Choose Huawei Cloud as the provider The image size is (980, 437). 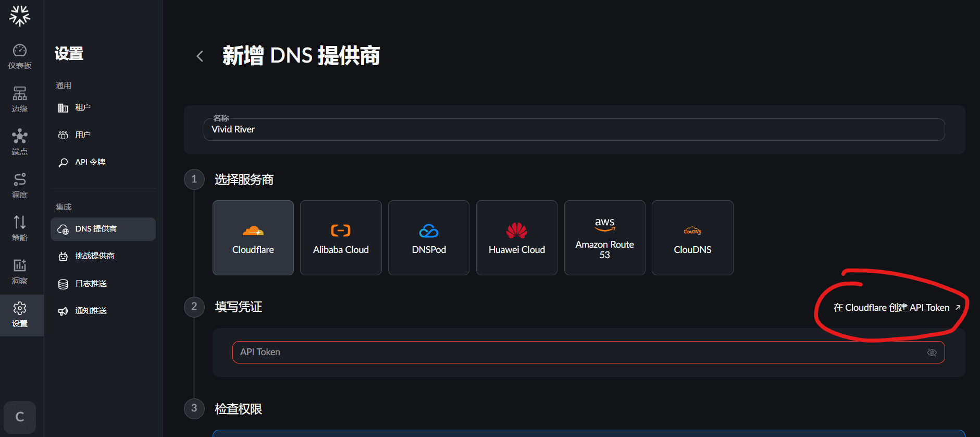(517, 238)
